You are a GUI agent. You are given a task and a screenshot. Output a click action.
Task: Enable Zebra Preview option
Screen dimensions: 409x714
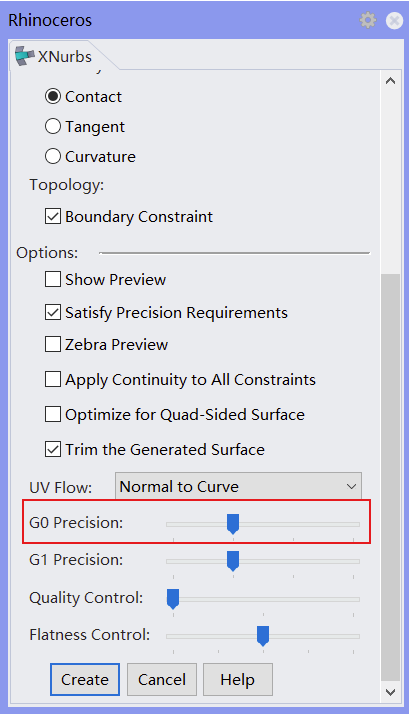[x=53, y=344]
